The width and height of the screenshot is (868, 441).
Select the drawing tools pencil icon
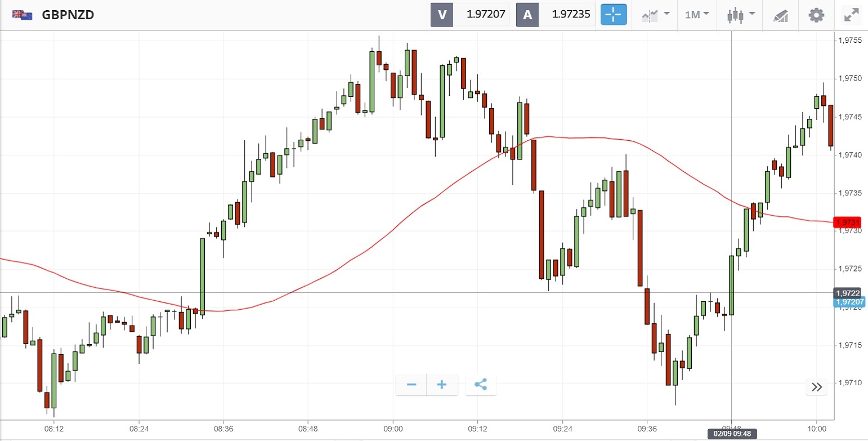780,15
